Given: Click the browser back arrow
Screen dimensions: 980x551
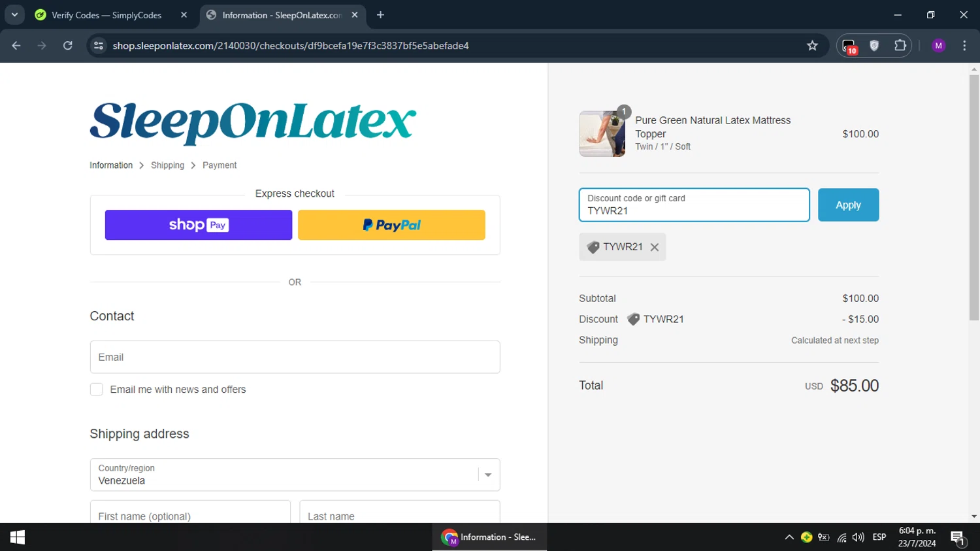Looking at the screenshot, I should pos(16,46).
